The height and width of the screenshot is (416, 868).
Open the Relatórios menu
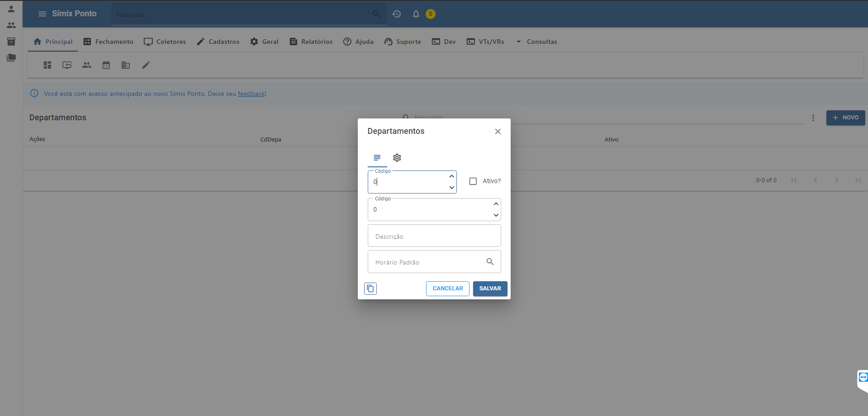point(311,42)
